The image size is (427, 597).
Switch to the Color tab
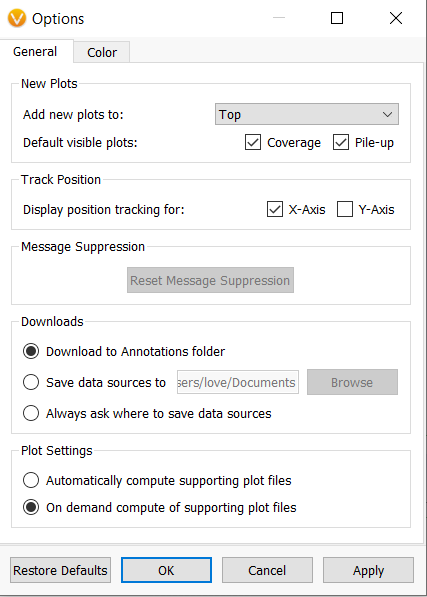tap(102, 52)
